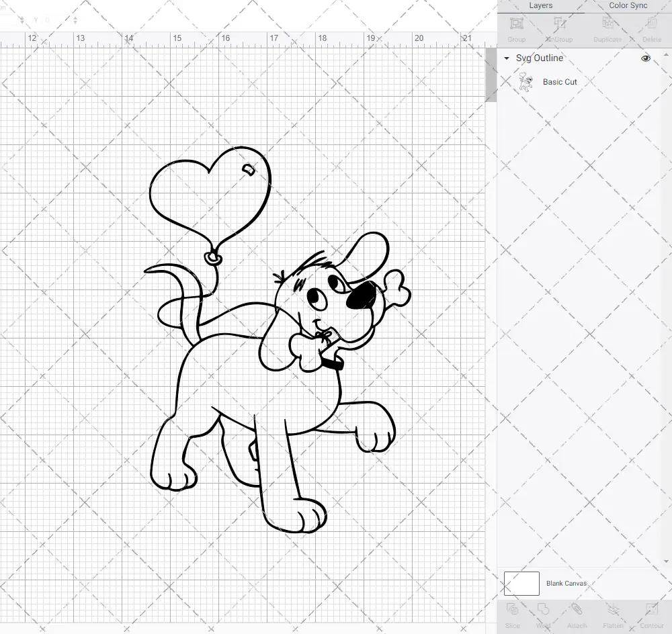Switch to the Color Sync tab

(628, 5)
